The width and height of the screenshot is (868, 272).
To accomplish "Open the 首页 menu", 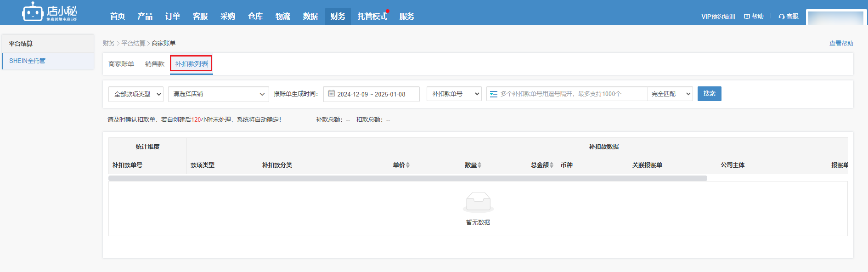I will pos(118,17).
